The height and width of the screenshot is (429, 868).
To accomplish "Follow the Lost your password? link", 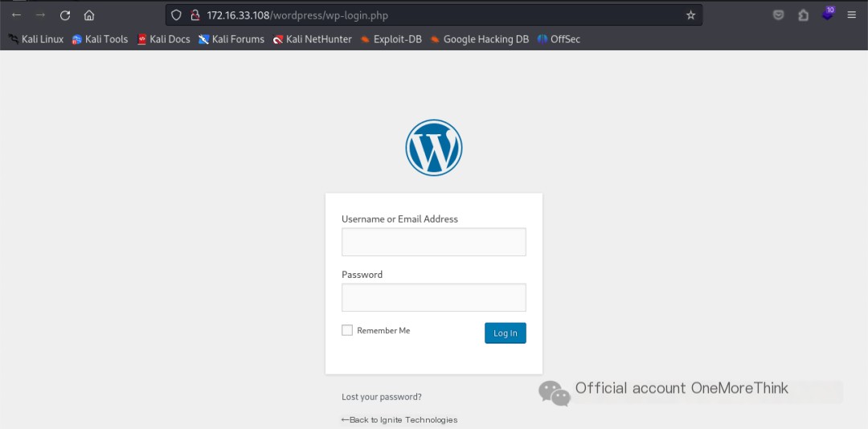I will coord(382,397).
